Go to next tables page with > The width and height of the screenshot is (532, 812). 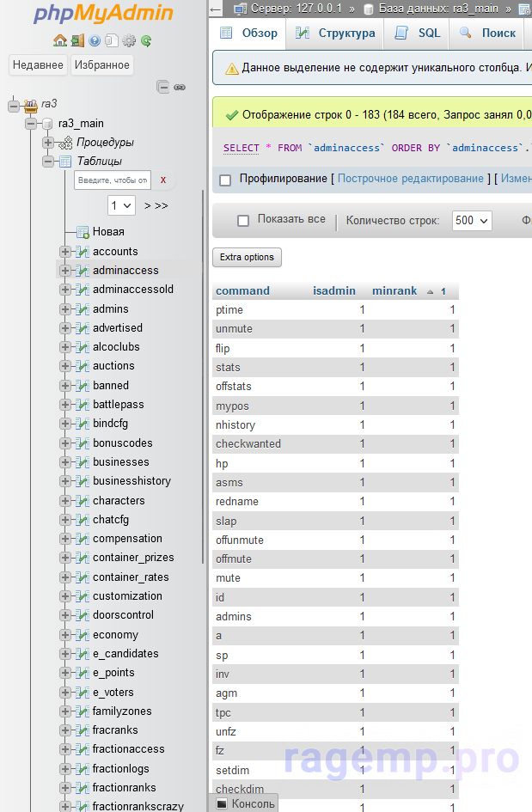tap(148, 206)
